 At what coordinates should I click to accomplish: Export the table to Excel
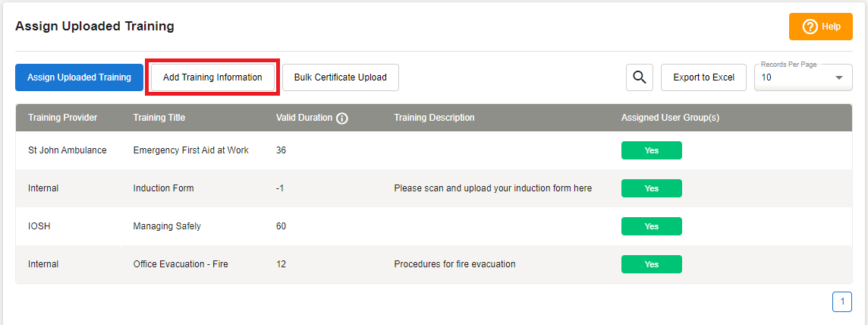point(703,77)
